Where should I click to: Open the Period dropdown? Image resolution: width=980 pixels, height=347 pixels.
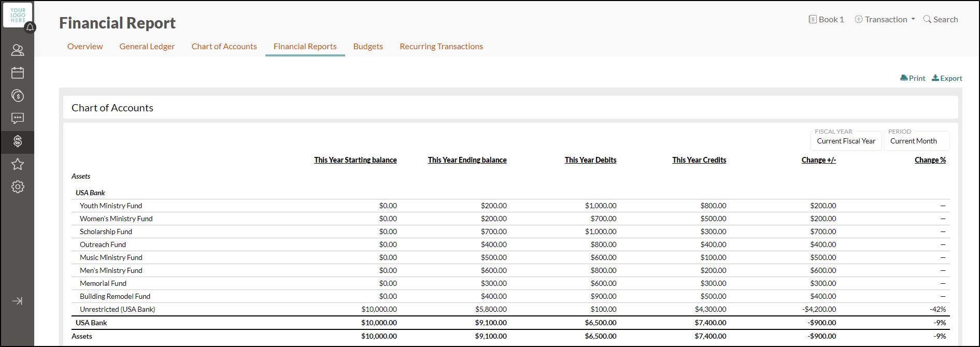pyautogui.click(x=916, y=141)
